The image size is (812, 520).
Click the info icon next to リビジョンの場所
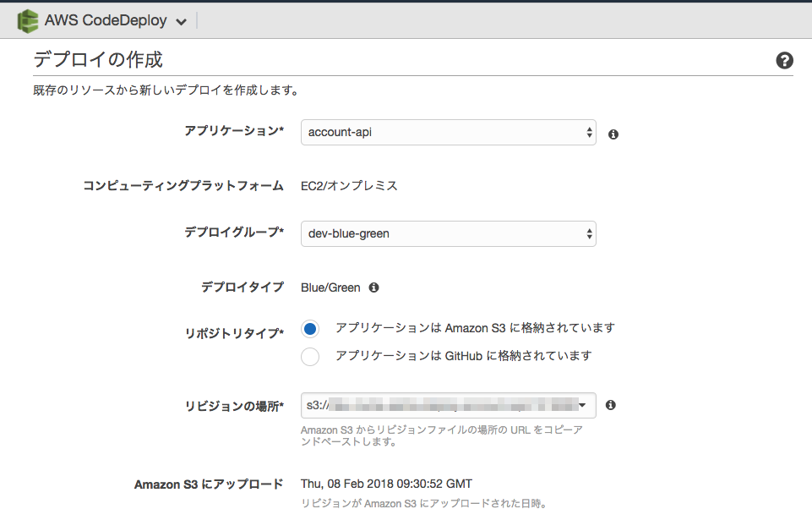[611, 405]
